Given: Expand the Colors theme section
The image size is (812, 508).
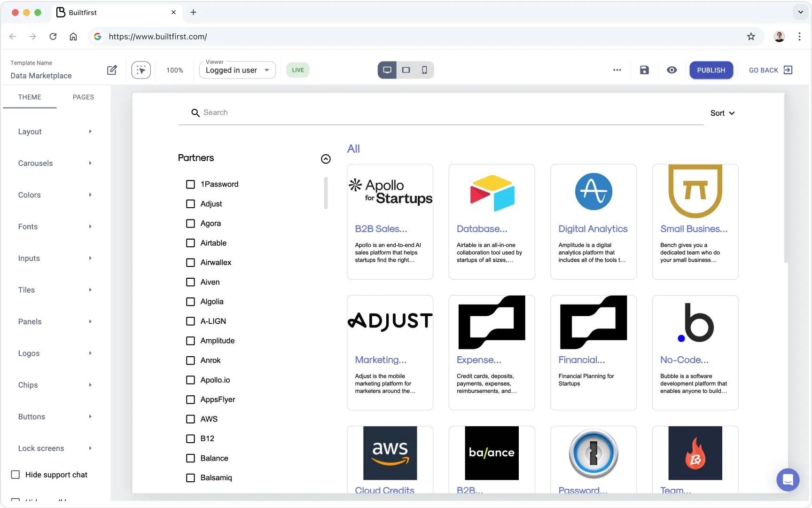Looking at the screenshot, I should [55, 195].
